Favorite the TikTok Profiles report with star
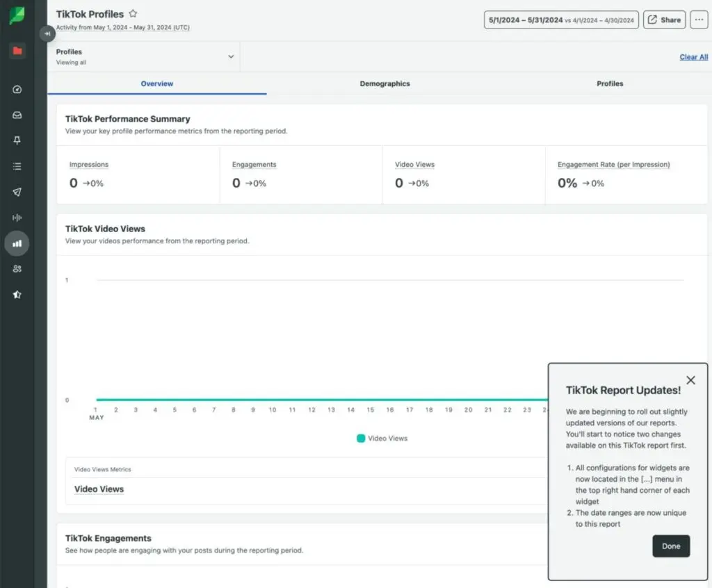 (133, 14)
